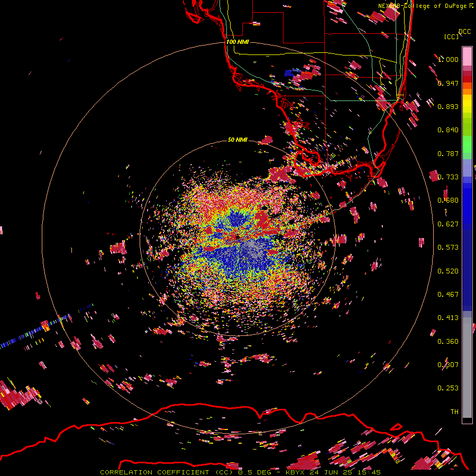Click the 0.360 scale value
This screenshot has width=476, height=476.
(x=448, y=342)
